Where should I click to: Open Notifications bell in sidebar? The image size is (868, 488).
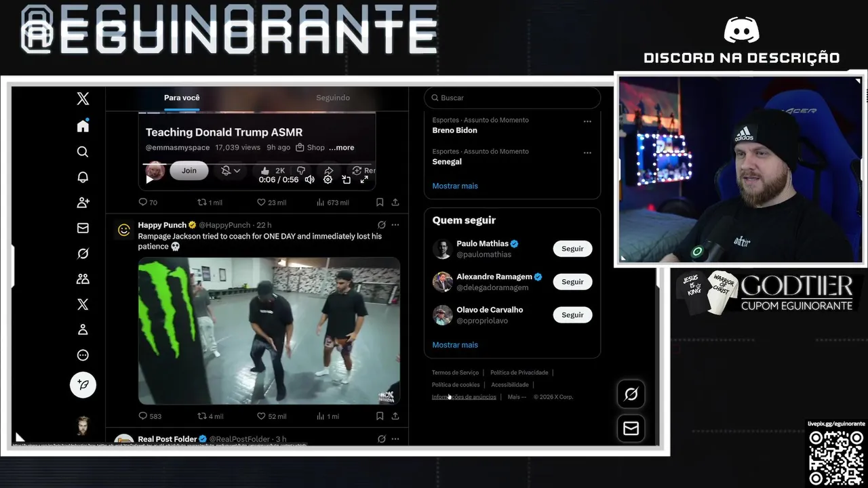pyautogui.click(x=83, y=177)
